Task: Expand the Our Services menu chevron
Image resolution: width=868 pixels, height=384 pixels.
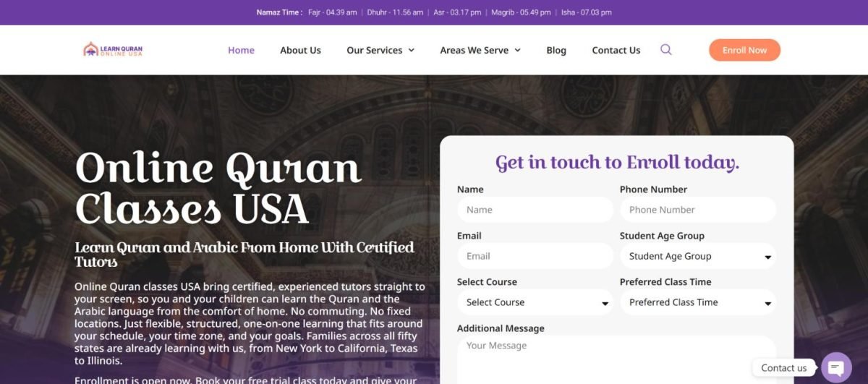Action: (x=412, y=51)
